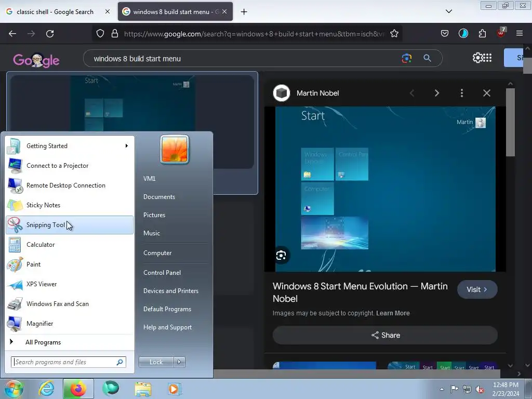Screen dimensions: 532x399
Task: Reload the page
Action: coord(50,34)
